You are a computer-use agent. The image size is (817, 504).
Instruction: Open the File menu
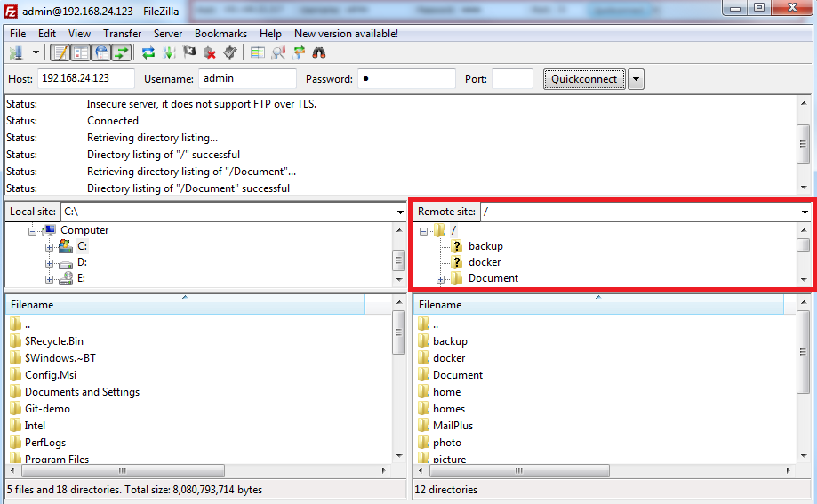point(18,34)
